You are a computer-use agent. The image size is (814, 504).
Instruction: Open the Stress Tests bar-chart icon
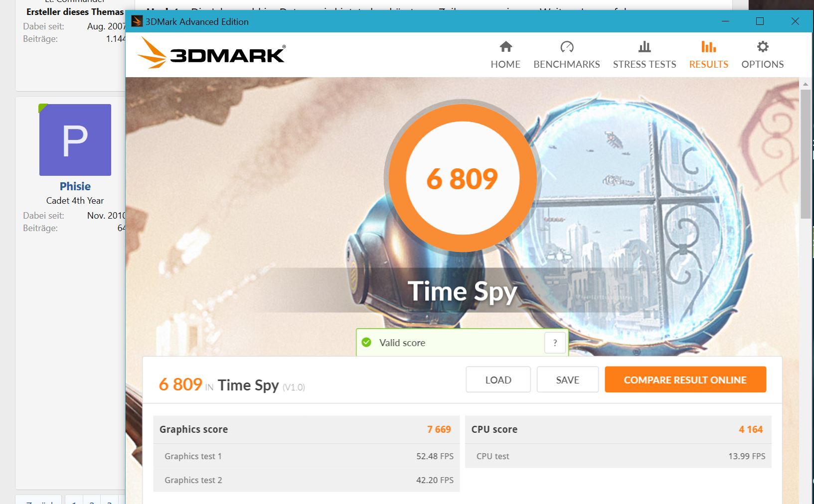pyautogui.click(x=645, y=47)
